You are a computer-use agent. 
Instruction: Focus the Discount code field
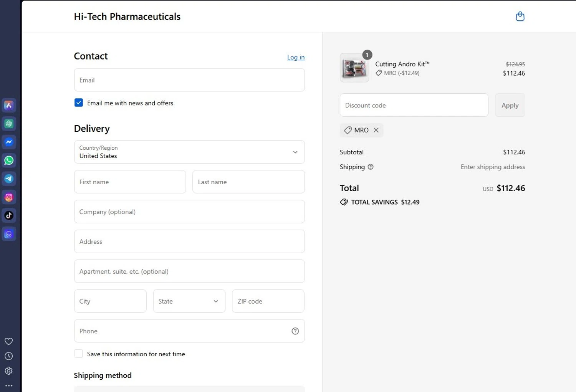click(414, 105)
